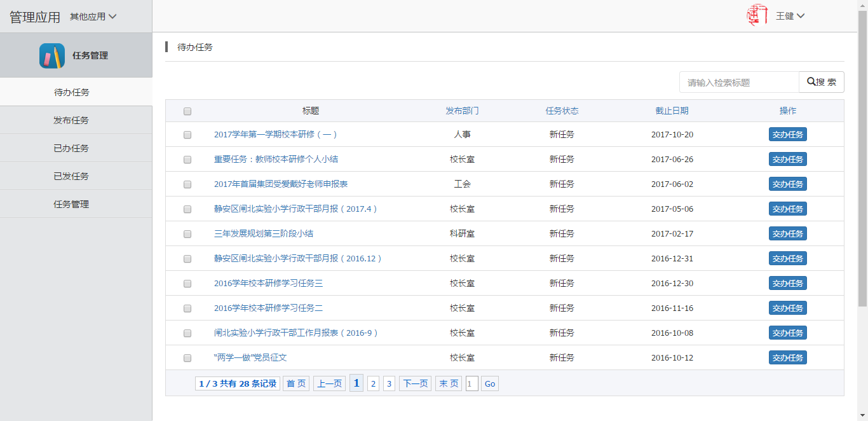The width and height of the screenshot is (868, 421).
Task: Open the 重要任务：教师校本研修个人小结 link
Action: [280, 160]
